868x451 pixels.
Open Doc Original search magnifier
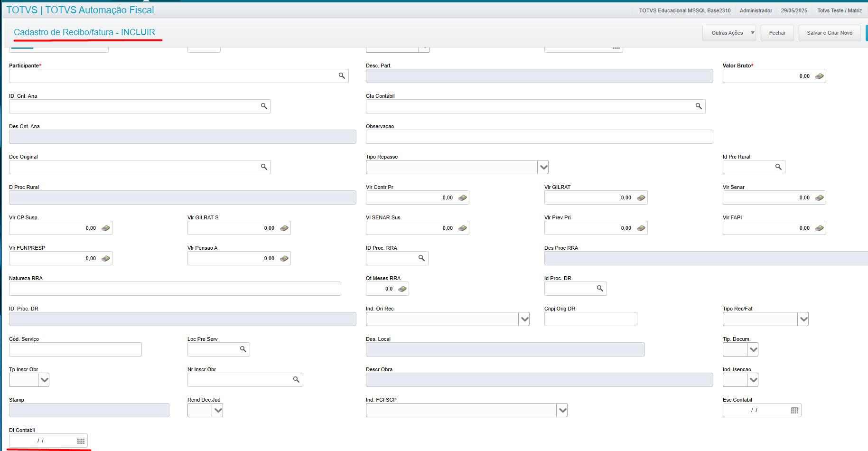(x=264, y=167)
